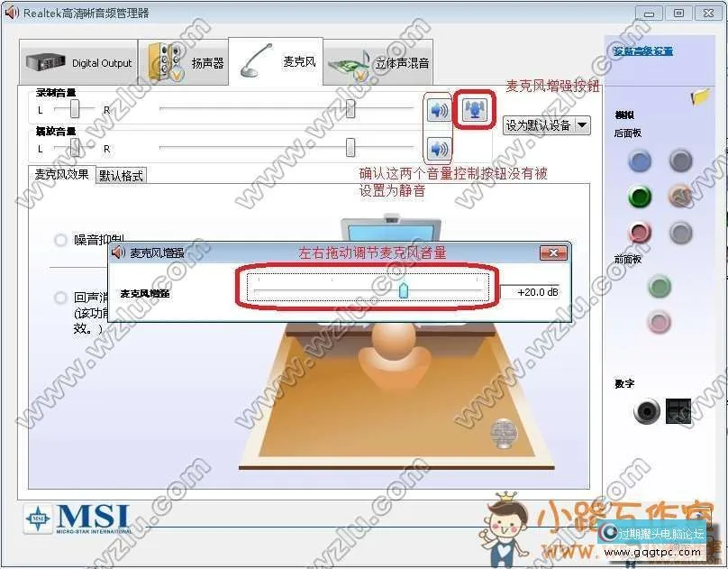The height and width of the screenshot is (569, 728).
Task: Click the front-panel pink microphone jack
Action: click(x=659, y=320)
